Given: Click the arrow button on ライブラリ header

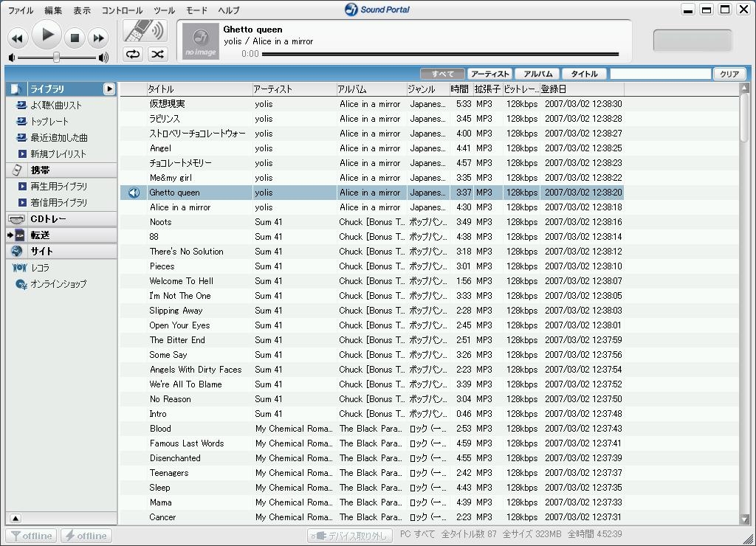Looking at the screenshot, I should pos(109,89).
